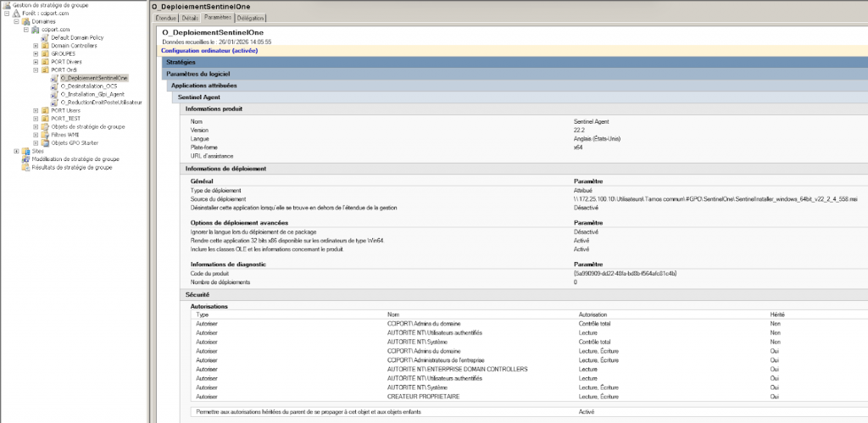Image resolution: width=868 pixels, height=423 pixels.
Task: Collapse the Informations de déploiement section
Action: tap(524, 169)
